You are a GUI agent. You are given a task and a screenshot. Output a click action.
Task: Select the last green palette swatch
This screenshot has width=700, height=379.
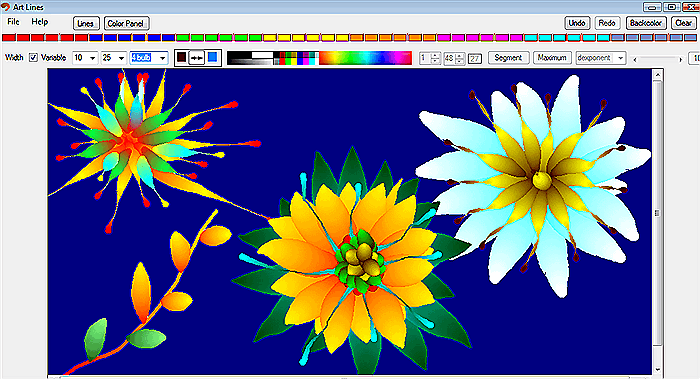(255, 38)
